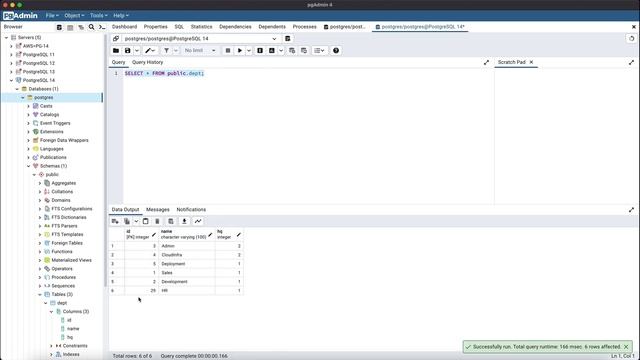Click the Save File floppy icon
Viewport: 640px width, 360px height.
point(128,51)
